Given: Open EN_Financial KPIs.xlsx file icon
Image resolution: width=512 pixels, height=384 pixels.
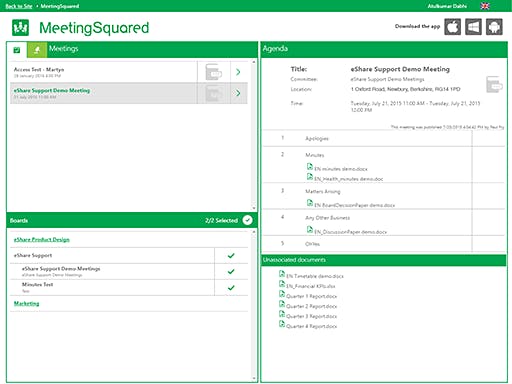Looking at the screenshot, I should click(x=282, y=284).
